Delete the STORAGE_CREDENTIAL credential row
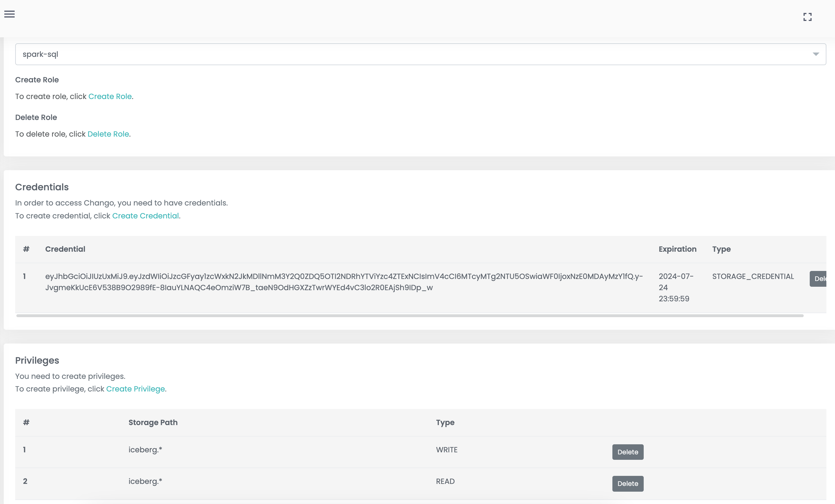 coord(818,279)
